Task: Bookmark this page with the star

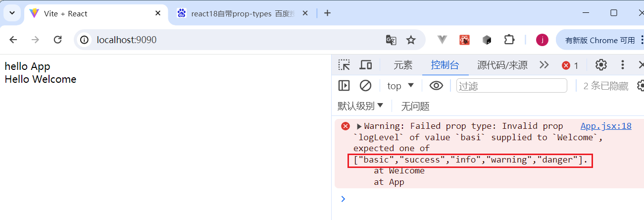Action: click(x=411, y=40)
